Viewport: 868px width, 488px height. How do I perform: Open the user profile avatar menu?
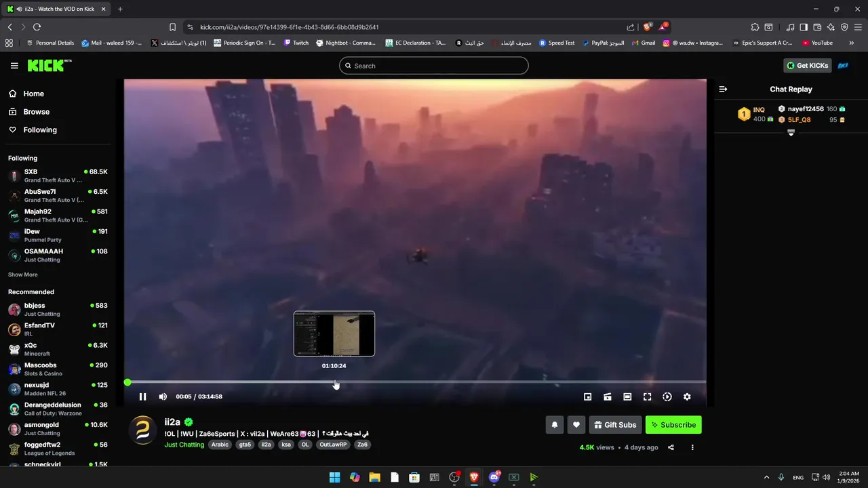tap(844, 66)
